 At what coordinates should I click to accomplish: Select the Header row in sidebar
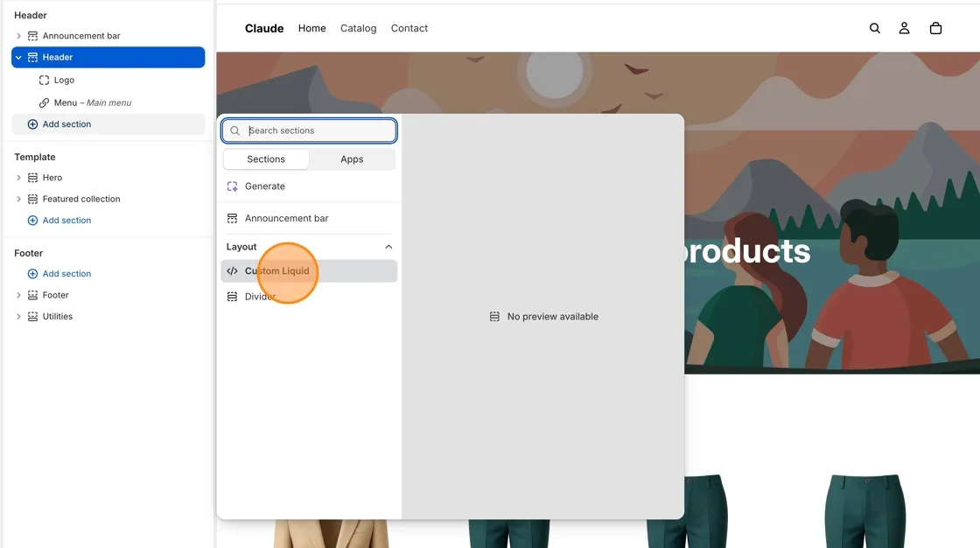click(108, 57)
